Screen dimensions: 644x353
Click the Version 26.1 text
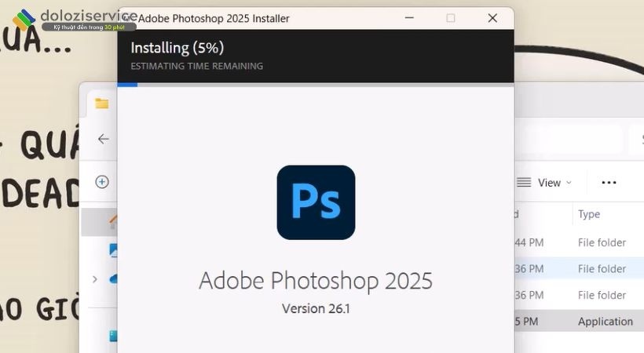click(316, 308)
